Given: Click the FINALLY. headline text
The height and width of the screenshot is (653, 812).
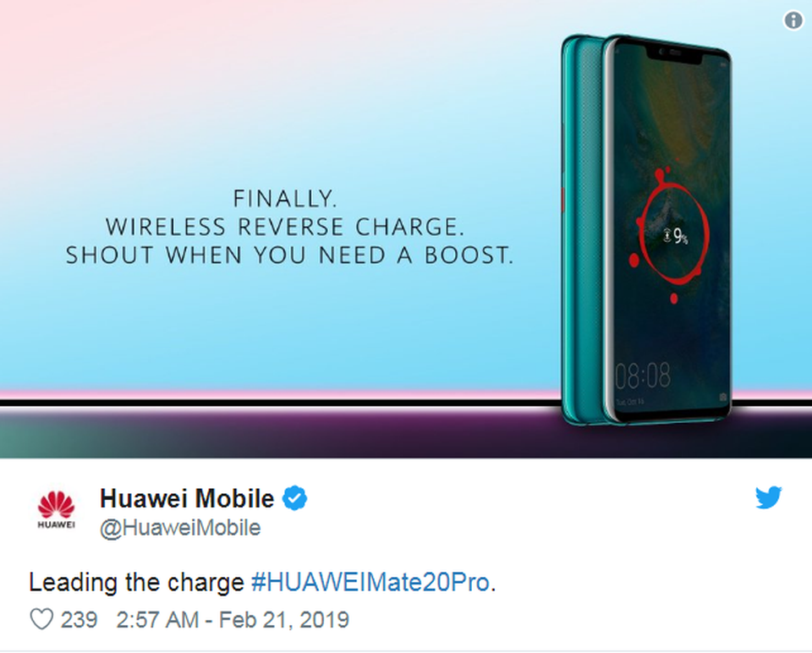Looking at the screenshot, I should 285,198.
